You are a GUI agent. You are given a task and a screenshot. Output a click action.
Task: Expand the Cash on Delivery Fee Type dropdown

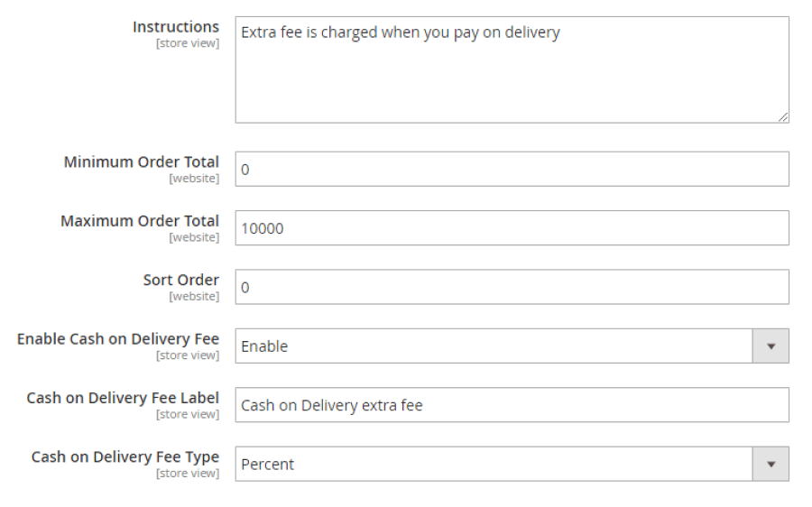pos(494,465)
